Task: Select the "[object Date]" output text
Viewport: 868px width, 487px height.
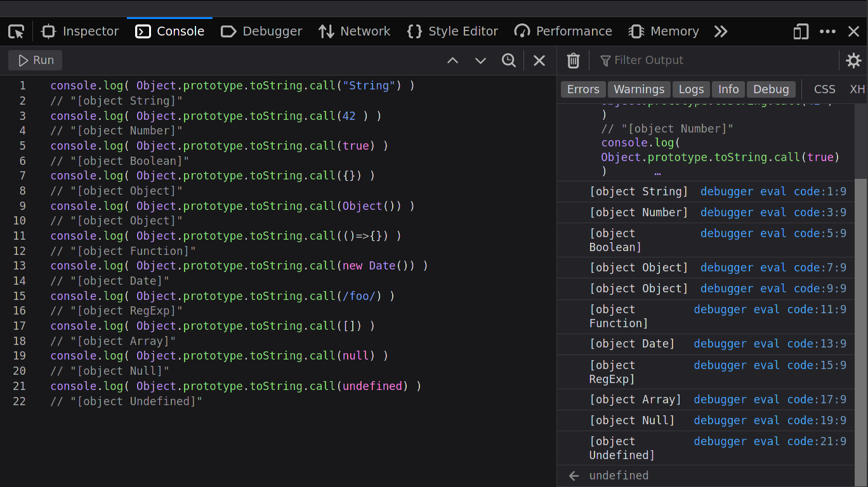Action: pos(632,344)
